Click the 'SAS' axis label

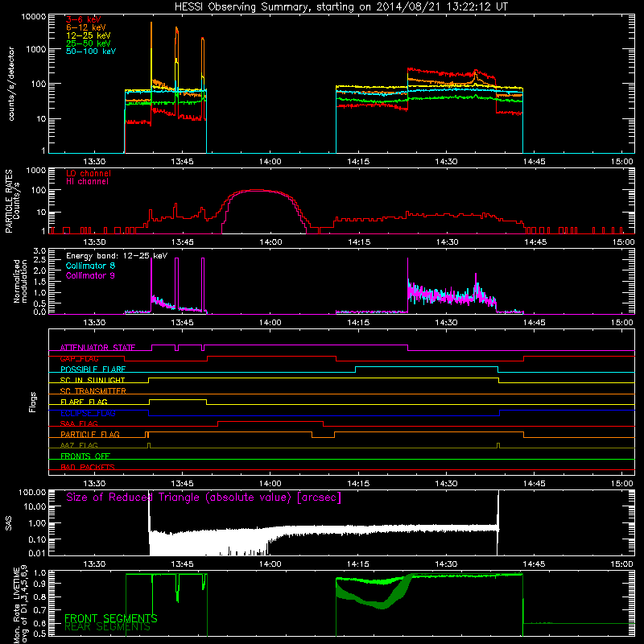[x=9, y=523]
